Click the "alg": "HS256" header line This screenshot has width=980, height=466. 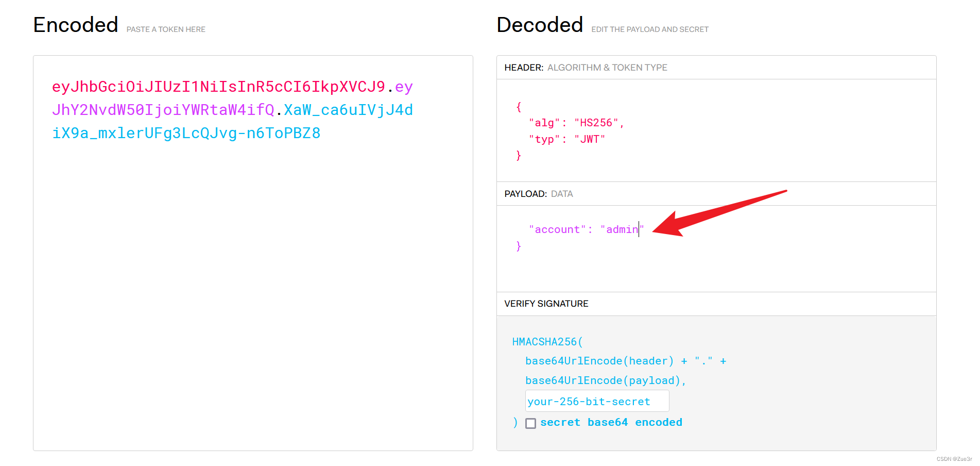coord(576,123)
